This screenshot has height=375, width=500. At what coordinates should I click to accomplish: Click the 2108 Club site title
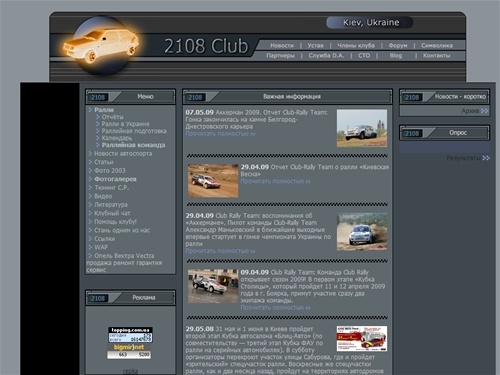[206, 46]
